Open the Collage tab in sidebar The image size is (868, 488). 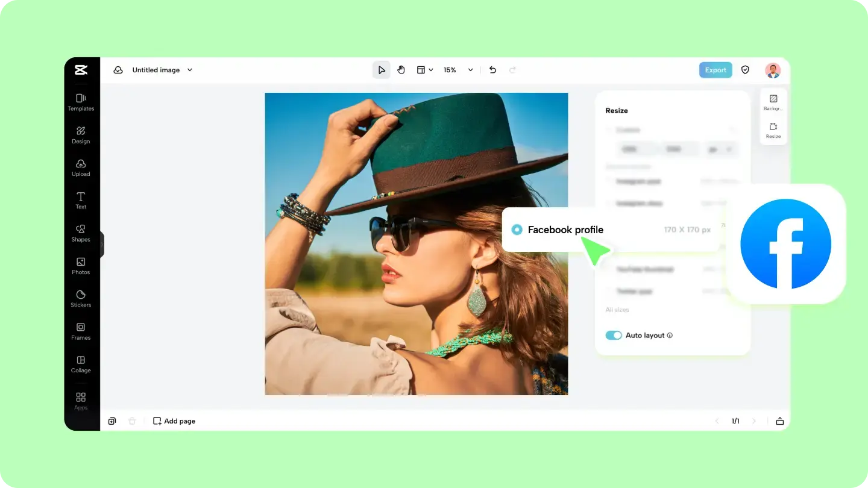81,363
